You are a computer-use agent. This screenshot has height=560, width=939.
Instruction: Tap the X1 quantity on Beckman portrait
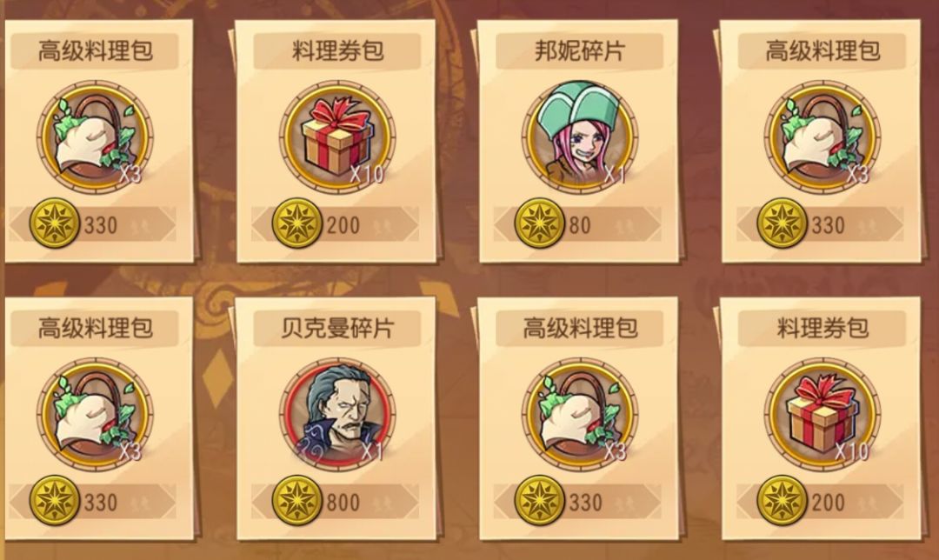[x=372, y=451]
